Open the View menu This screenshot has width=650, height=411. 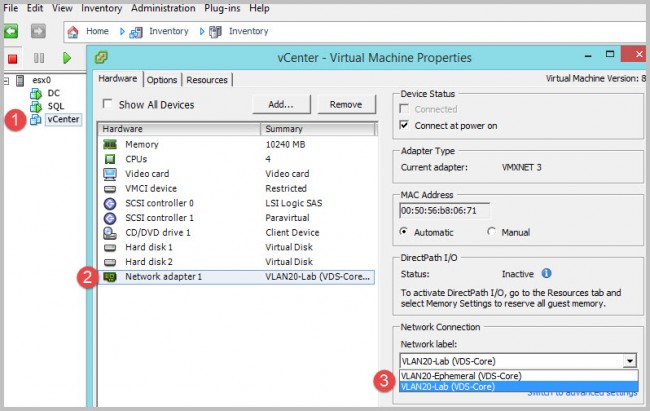point(62,8)
